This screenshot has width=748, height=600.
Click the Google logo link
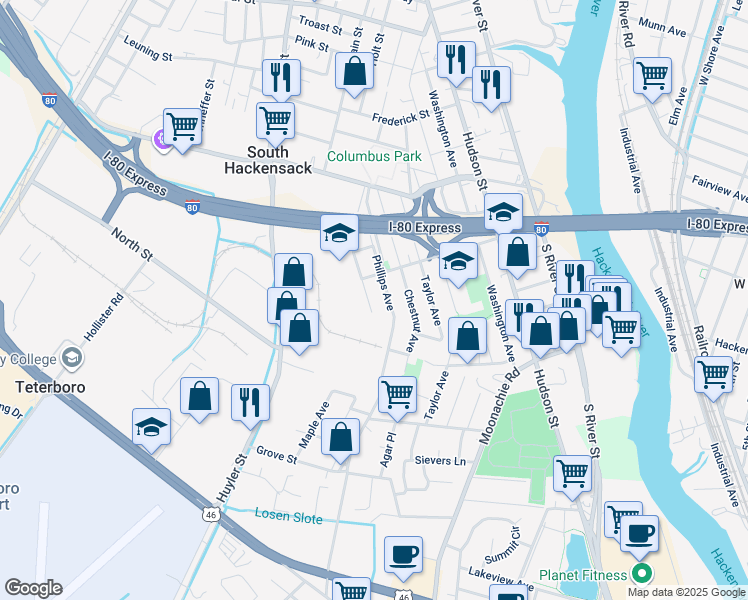tap(33, 588)
